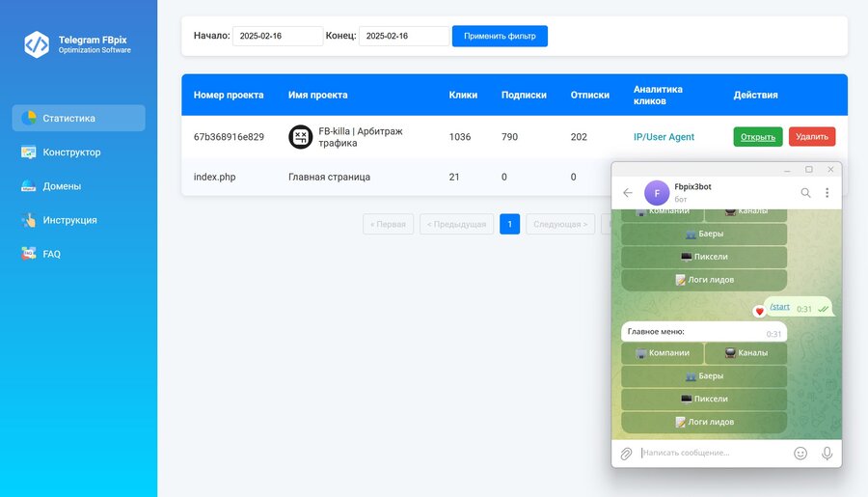
Task: Open the emoji picker icon
Action: (800, 454)
